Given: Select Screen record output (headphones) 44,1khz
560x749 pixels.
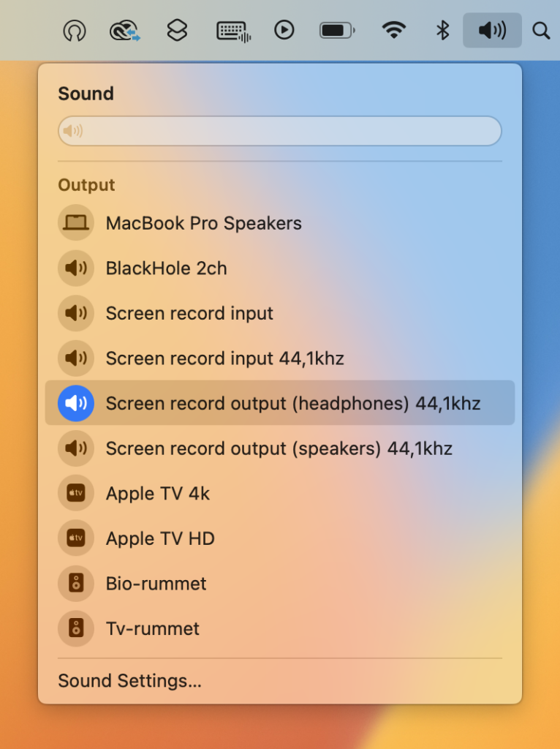Looking at the screenshot, I should (292, 403).
